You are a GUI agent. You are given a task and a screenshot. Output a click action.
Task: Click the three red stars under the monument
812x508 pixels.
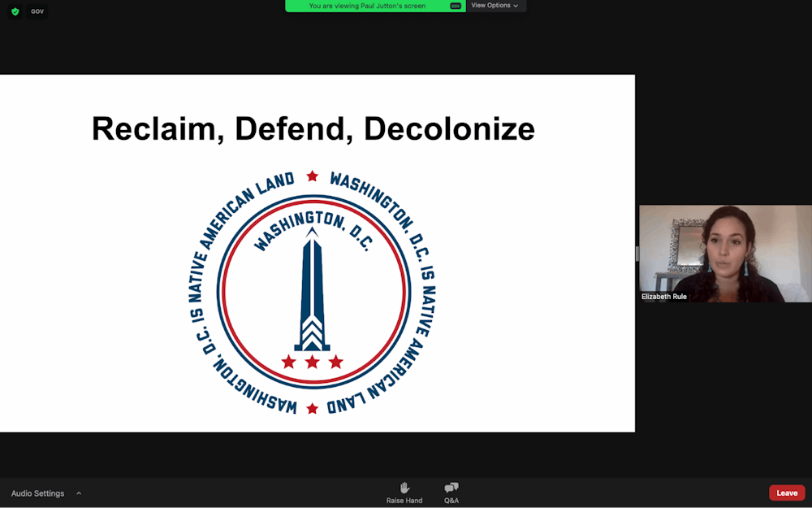312,362
